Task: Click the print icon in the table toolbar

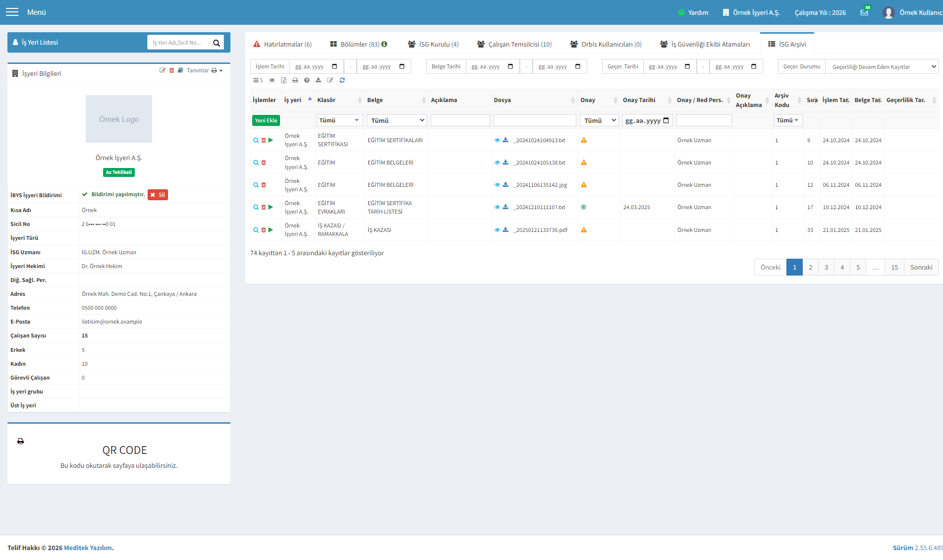Action: pyautogui.click(x=295, y=80)
